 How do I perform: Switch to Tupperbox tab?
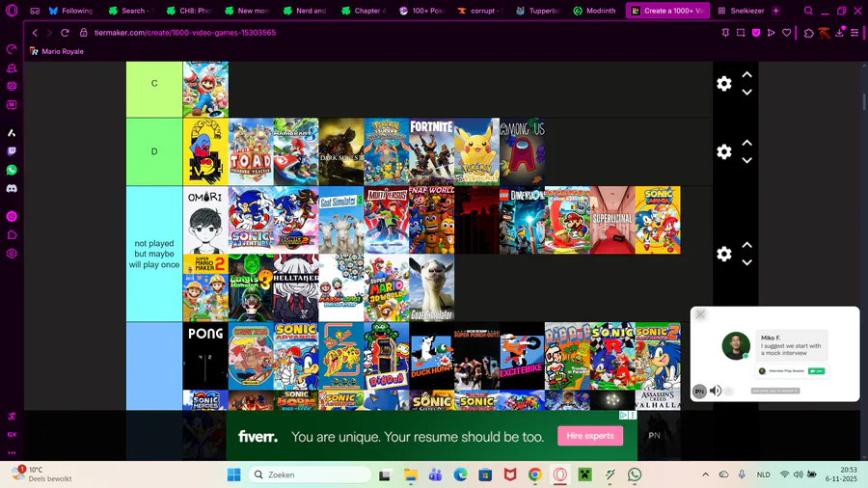(x=537, y=11)
